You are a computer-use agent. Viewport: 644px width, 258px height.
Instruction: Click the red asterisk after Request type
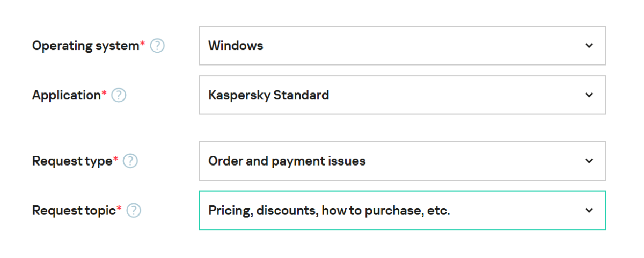[x=116, y=159]
